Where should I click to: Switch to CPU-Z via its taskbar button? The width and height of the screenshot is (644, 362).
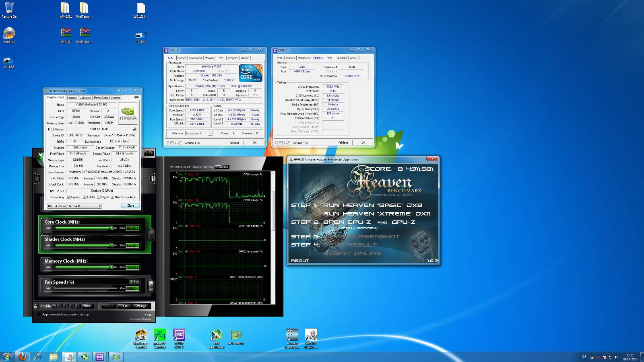(x=100, y=357)
